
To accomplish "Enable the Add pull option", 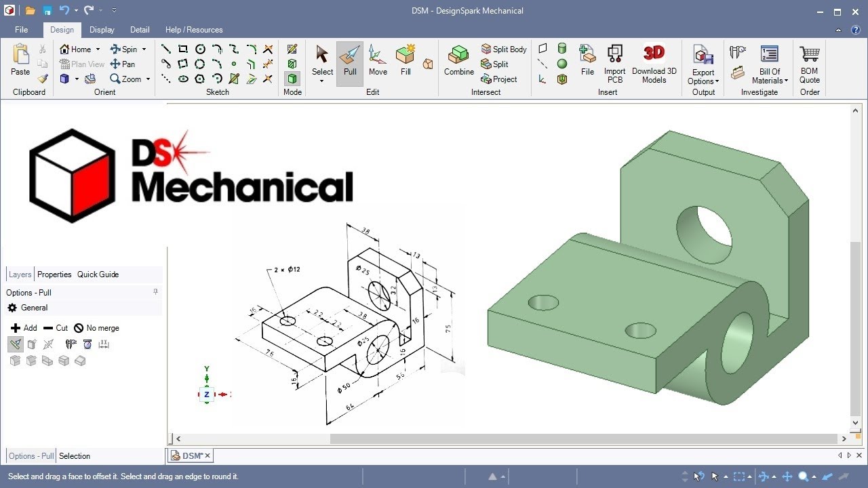I will pyautogui.click(x=24, y=328).
